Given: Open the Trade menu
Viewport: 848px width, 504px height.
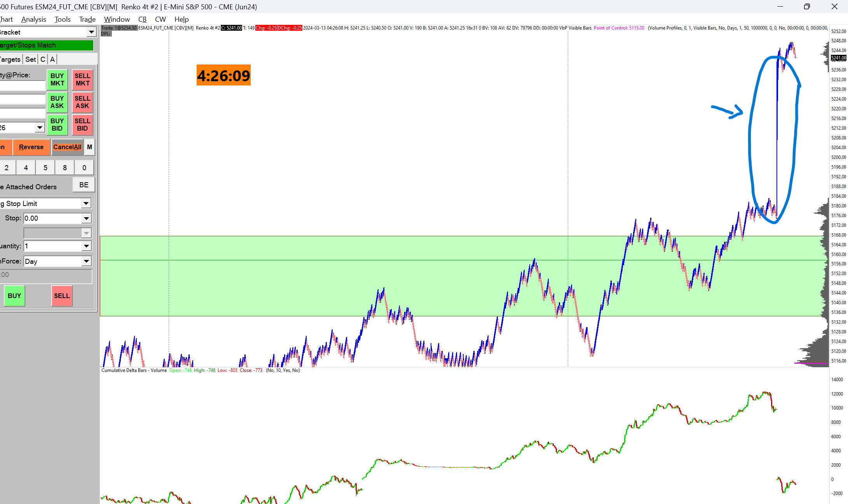Looking at the screenshot, I should 87,19.
